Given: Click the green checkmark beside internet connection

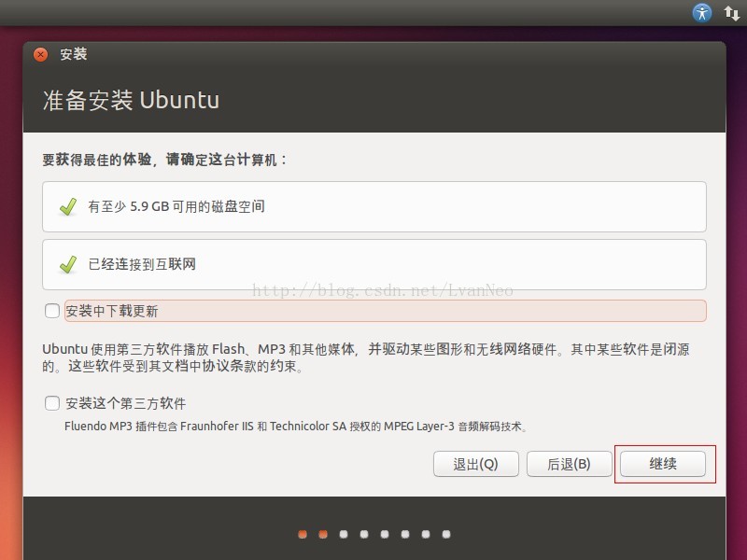Looking at the screenshot, I should pyautogui.click(x=68, y=265).
